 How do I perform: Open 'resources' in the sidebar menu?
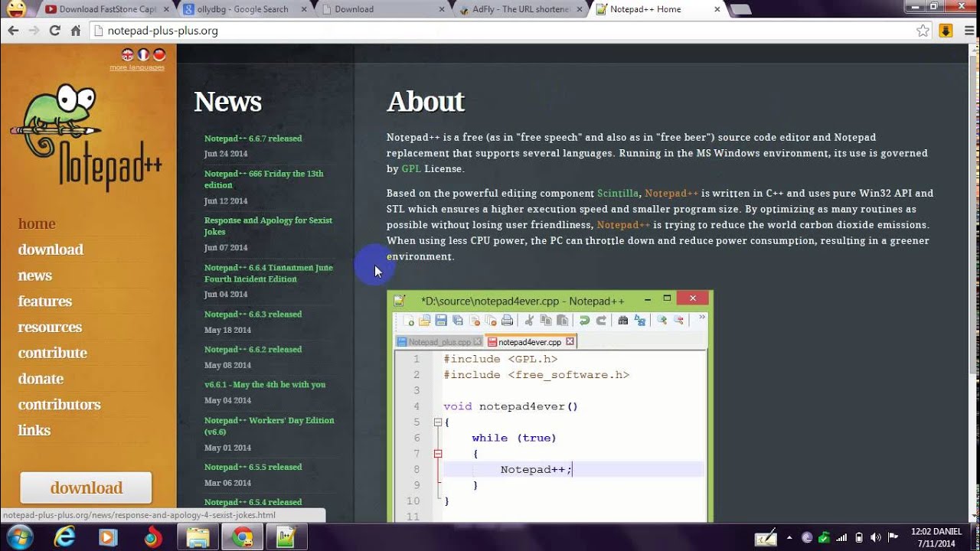pos(50,328)
